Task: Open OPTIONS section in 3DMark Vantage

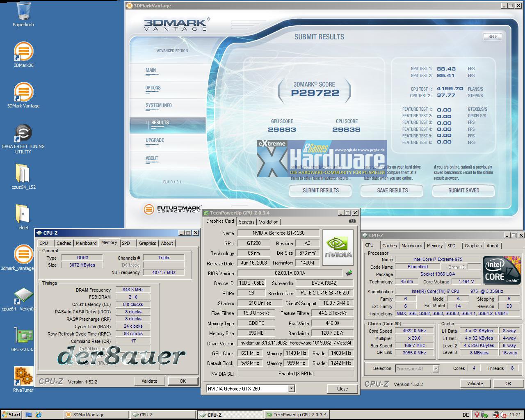Action: 153,88
